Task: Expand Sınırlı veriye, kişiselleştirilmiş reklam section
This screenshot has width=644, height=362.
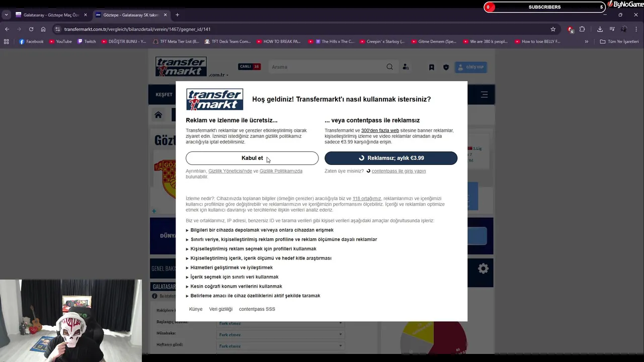Action: [x=281, y=239]
